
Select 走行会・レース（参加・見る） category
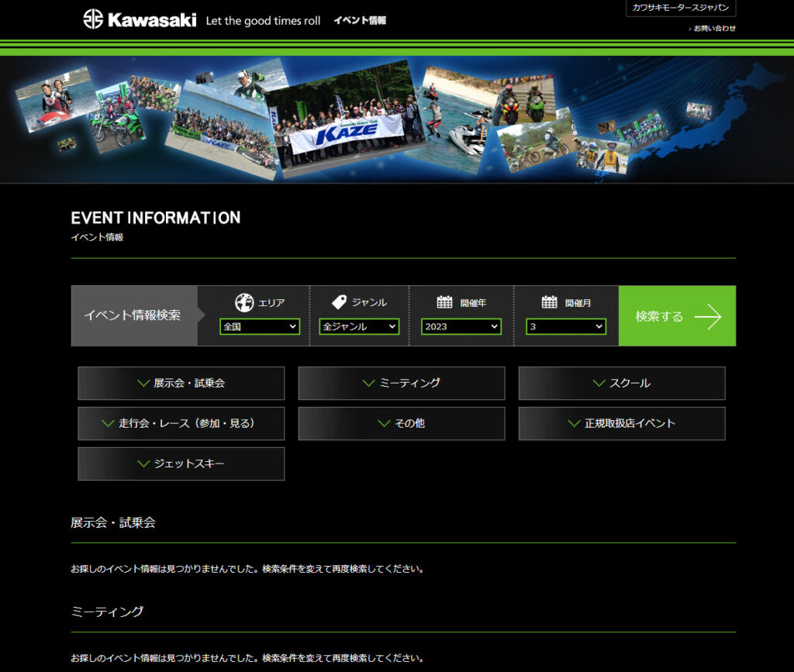[x=181, y=423]
